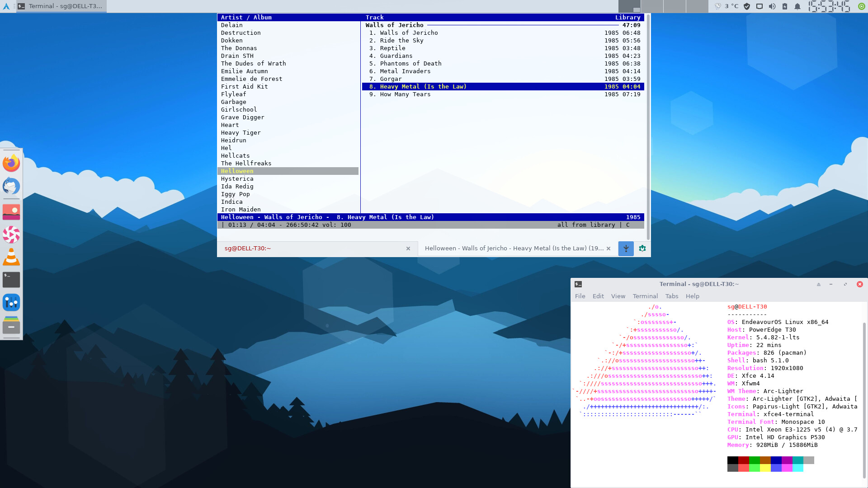
Task: Select track 5. Phantoms of Death
Action: (x=503, y=64)
